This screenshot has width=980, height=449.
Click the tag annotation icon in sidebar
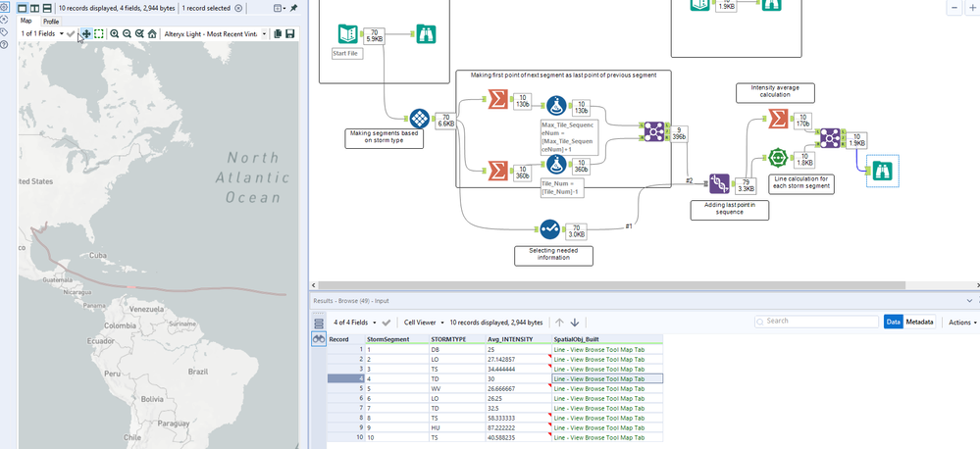point(4,31)
